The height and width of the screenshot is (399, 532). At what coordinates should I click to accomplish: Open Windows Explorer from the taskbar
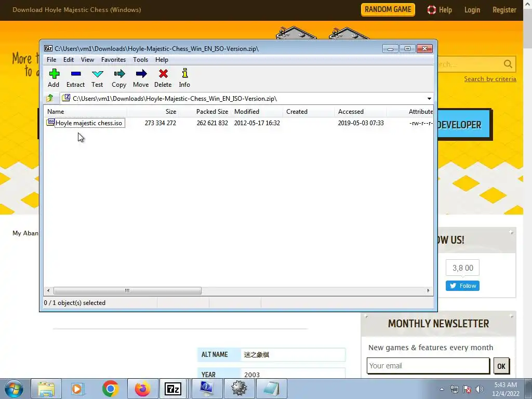[46, 389]
